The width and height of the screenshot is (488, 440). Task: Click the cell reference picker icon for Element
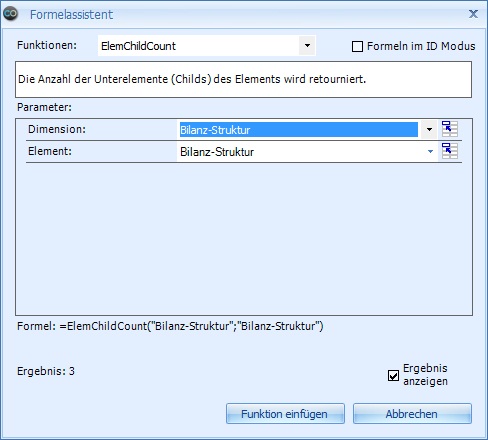tap(450, 151)
